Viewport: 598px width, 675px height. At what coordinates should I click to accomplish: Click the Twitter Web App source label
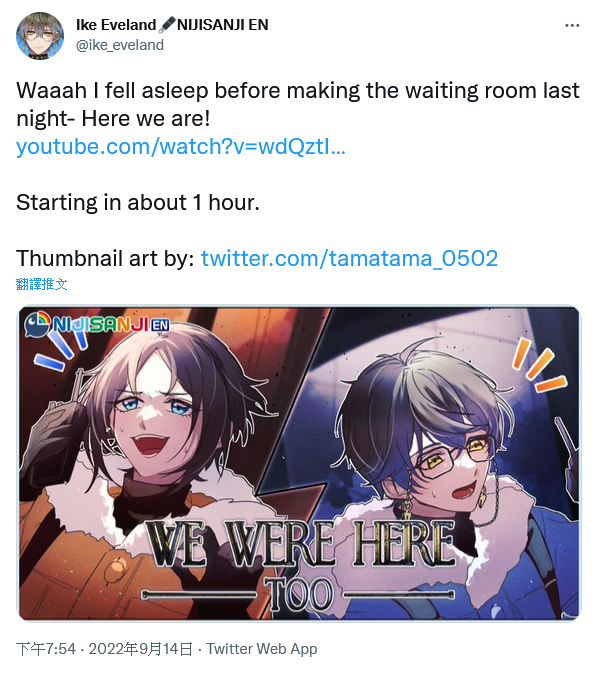(x=262, y=649)
